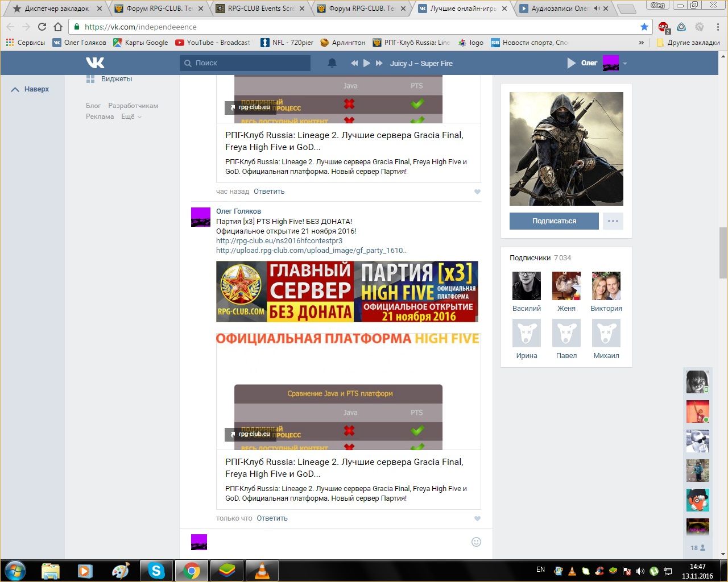Open the Виджеты sidebar item
This screenshot has height=582, width=728.
pos(109,79)
